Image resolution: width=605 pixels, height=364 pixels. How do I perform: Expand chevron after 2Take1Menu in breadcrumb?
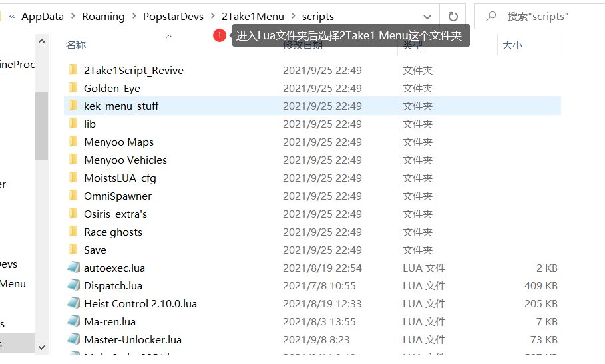[x=294, y=16]
